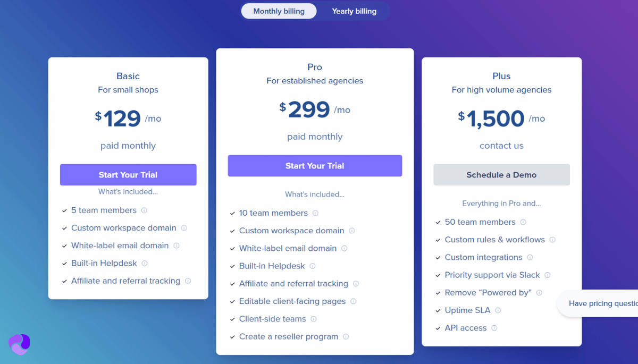Click the checkmark beside Client-side teams
Screen dimensions: 638x364
coord(232,319)
